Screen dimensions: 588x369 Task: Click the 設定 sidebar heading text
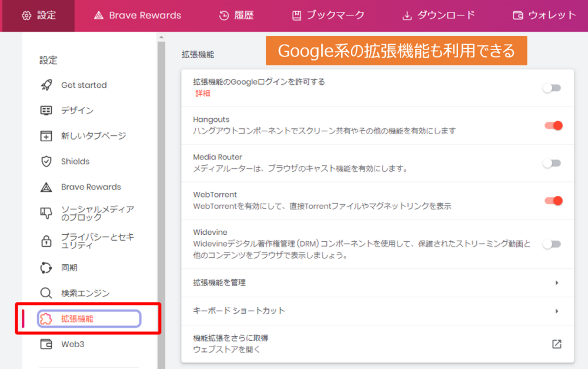click(x=48, y=60)
